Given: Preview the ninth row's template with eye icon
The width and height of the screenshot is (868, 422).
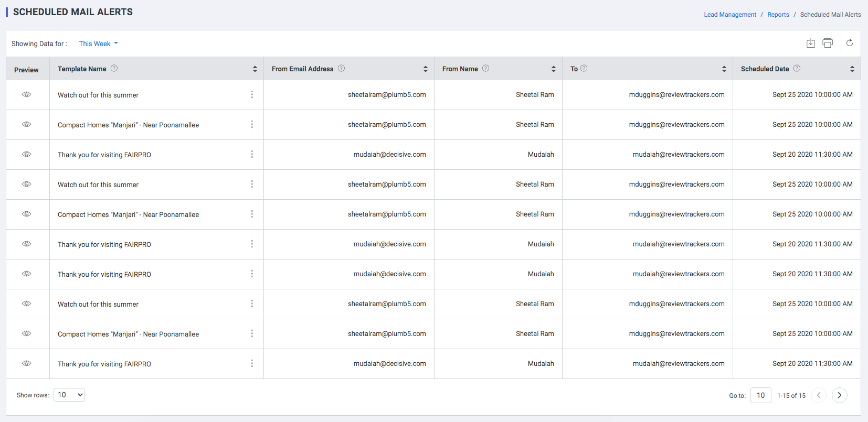Looking at the screenshot, I should 27,333.
